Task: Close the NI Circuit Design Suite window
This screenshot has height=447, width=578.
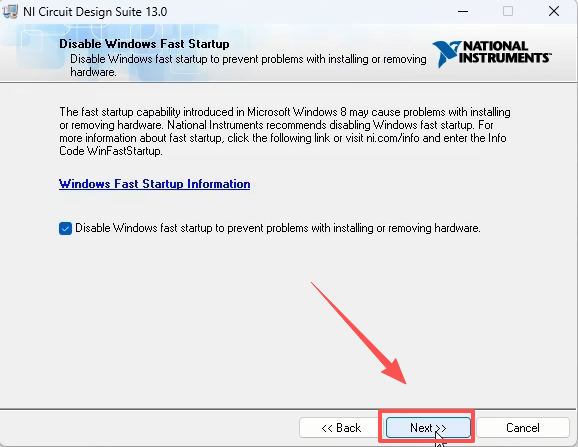Action: 554,11
